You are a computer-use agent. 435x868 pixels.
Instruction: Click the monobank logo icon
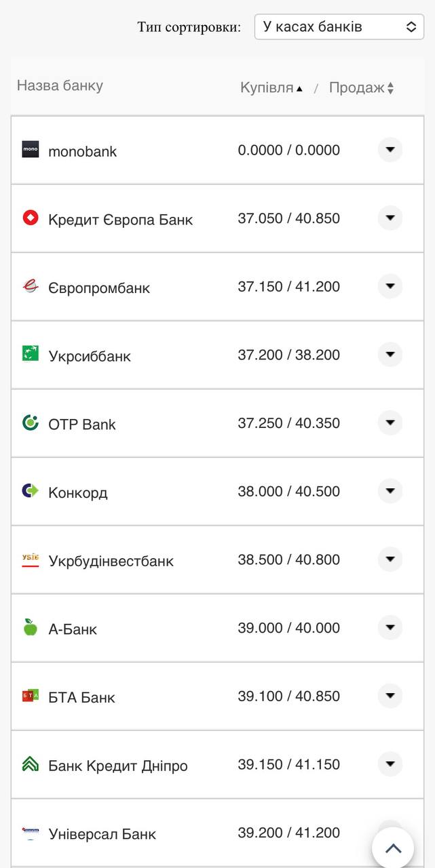pyautogui.click(x=30, y=150)
